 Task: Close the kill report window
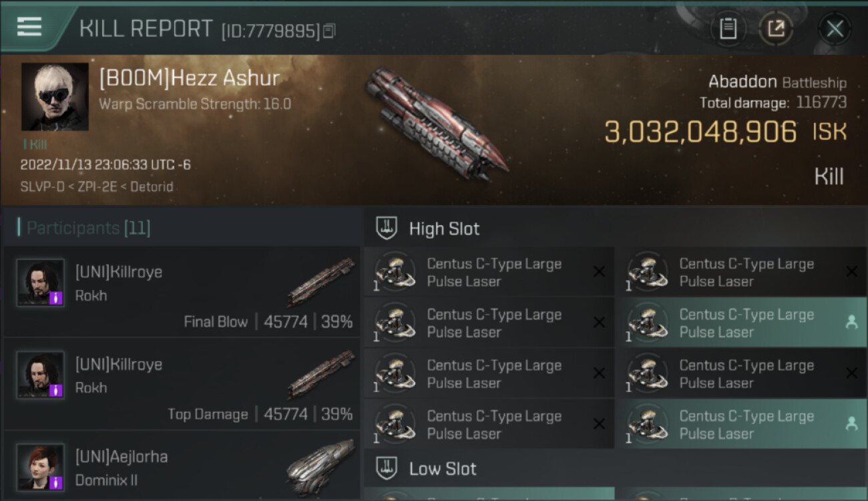coord(835,29)
